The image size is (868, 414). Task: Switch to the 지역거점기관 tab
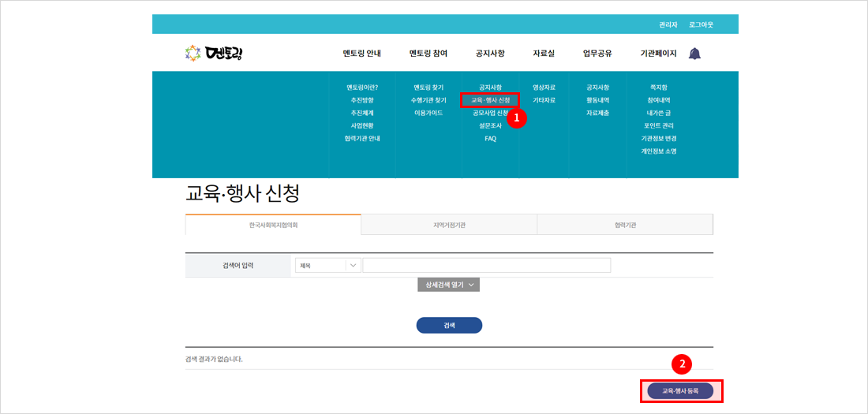(448, 225)
